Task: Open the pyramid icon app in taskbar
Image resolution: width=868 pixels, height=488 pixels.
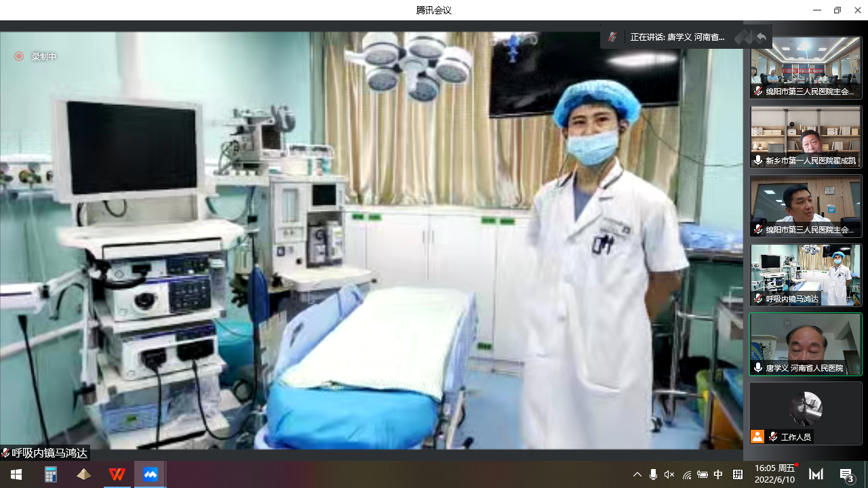Action: coord(84,474)
